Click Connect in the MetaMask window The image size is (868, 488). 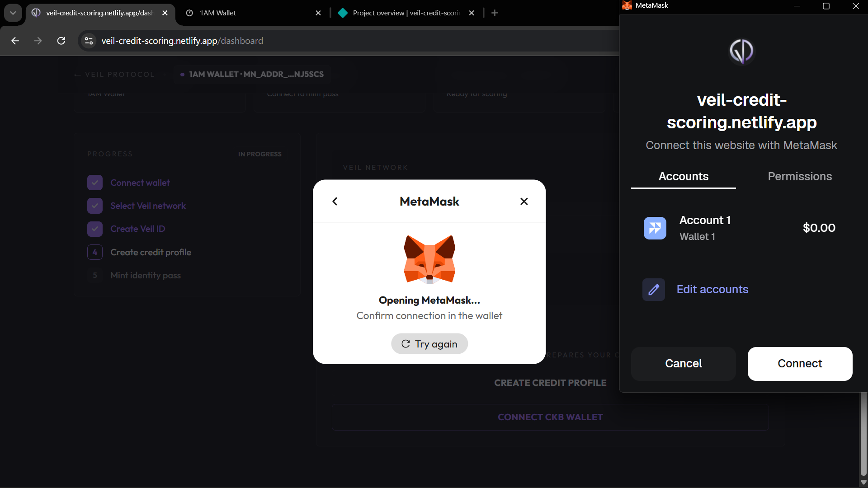pyautogui.click(x=800, y=364)
